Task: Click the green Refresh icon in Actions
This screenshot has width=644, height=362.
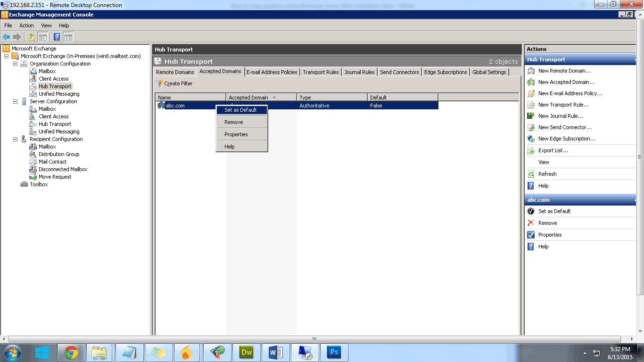Action: pos(530,174)
